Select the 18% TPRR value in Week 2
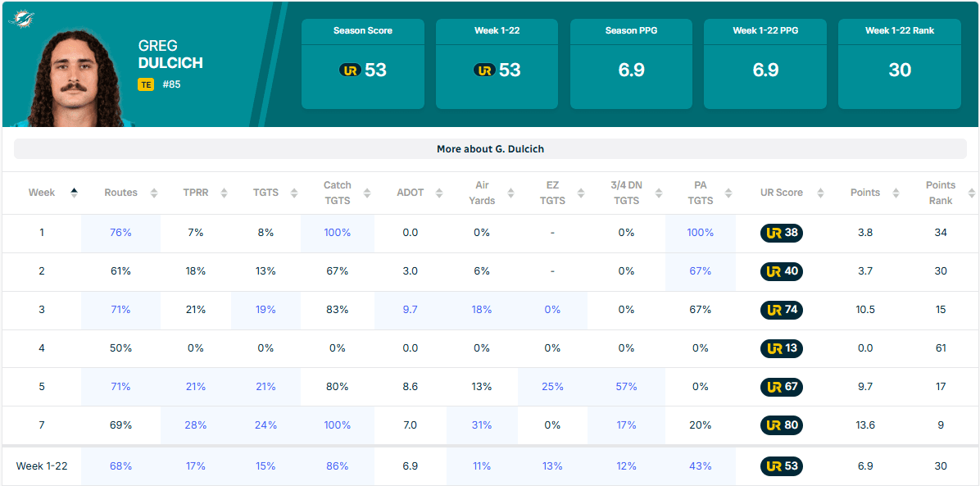 point(196,270)
